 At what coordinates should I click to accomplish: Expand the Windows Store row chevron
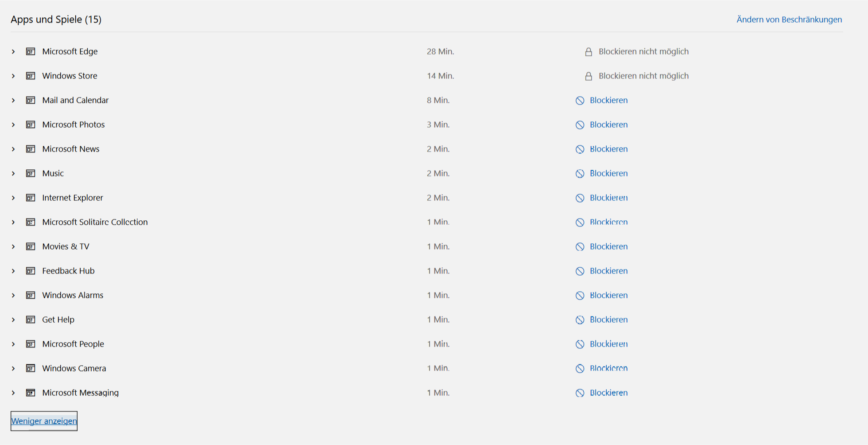point(13,76)
